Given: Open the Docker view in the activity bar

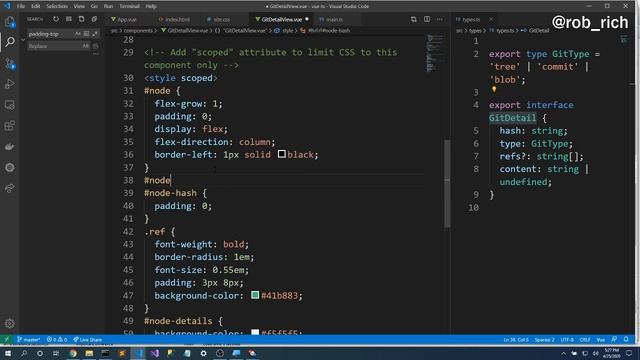Looking at the screenshot, I should 10,147.
